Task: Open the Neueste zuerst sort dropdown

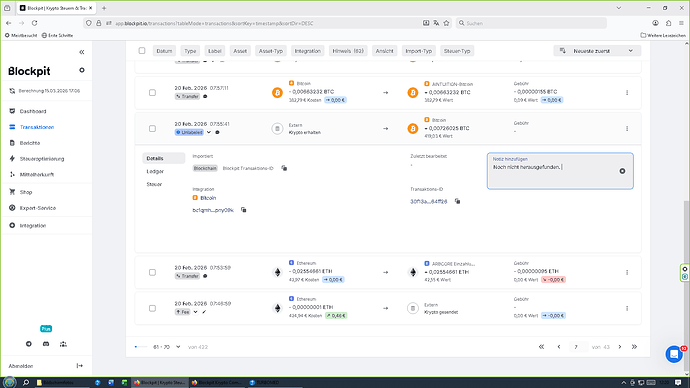Action: 597,51
